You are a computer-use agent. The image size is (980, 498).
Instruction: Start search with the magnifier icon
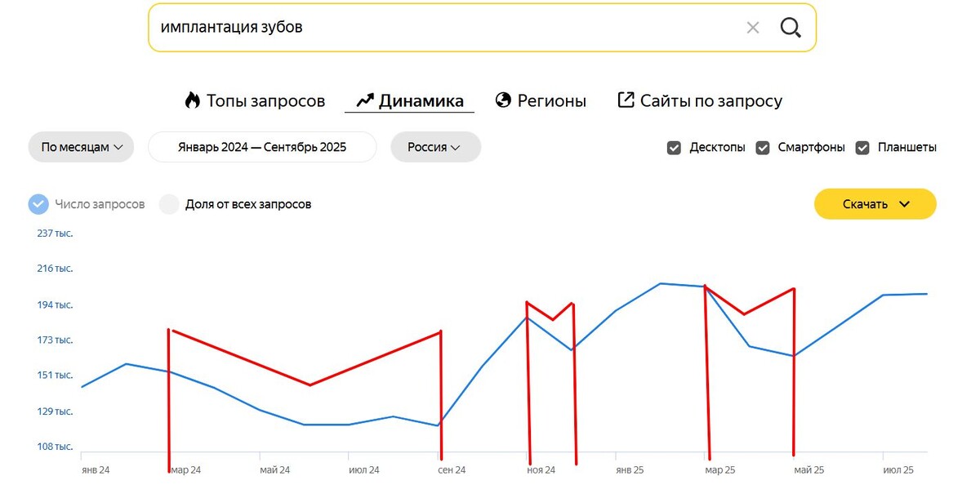click(790, 27)
